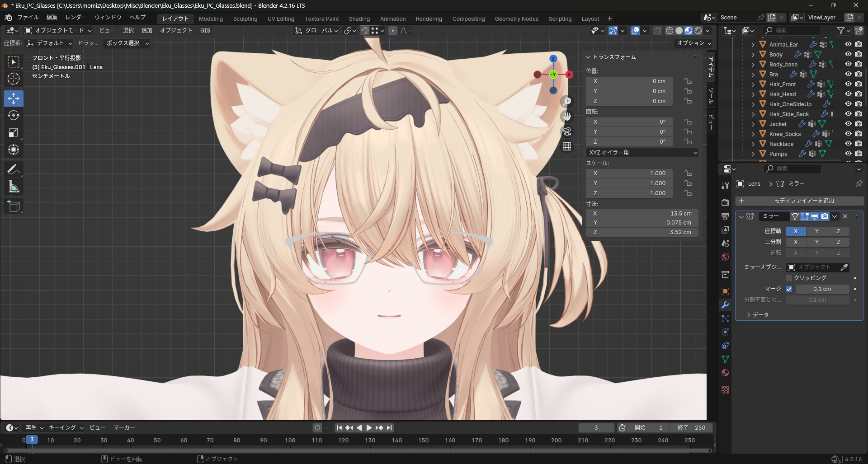Screen dimensions: 868x464
Task: Enable Mirror axis Y button
Action: pyautogui.click(x=816, y=231)
